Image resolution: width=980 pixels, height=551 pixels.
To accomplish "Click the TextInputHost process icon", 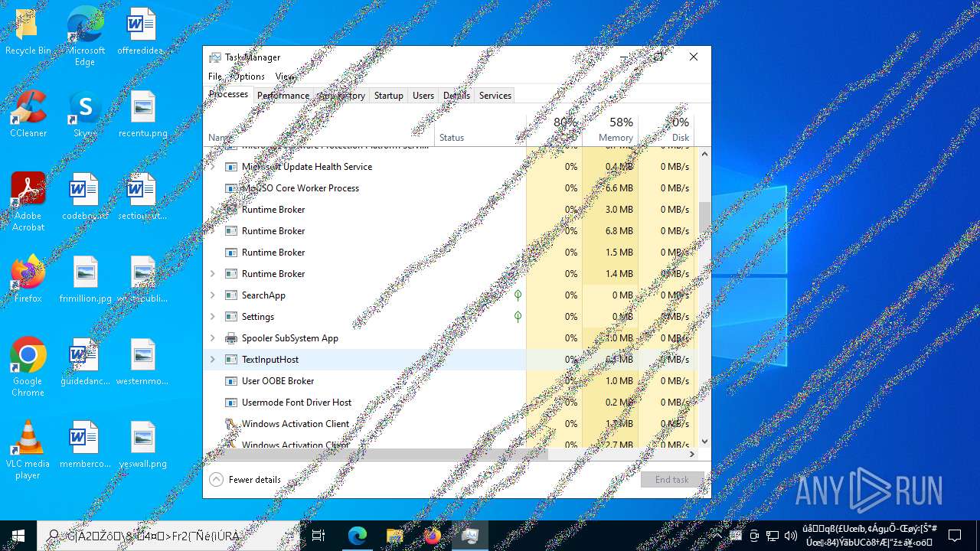I will 231,360.
